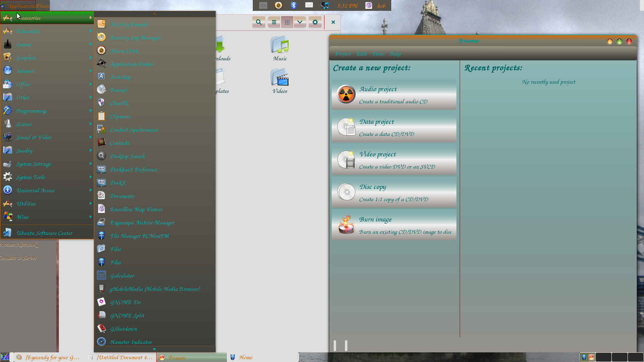Open ClamTk virus scanner entry

pyautogui.click(x=155, y=103)
